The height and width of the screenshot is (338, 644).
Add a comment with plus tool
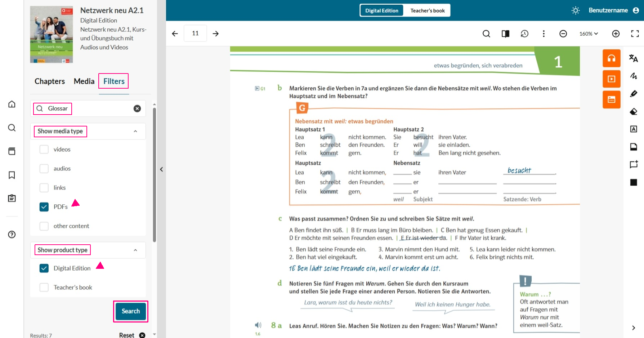point(634,164)
